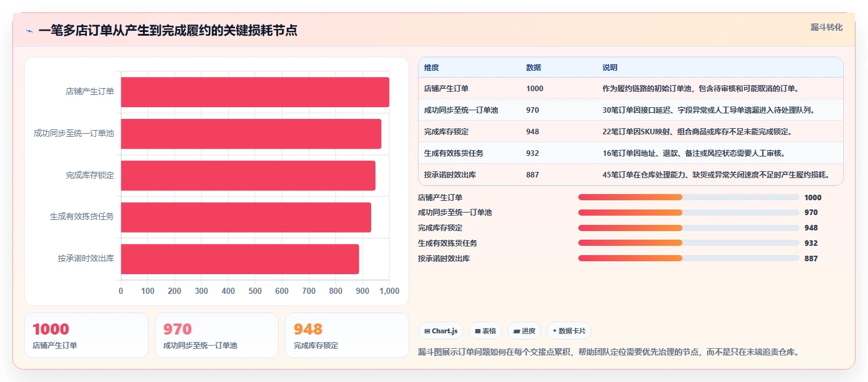Select the 生成有效拣货任务 table cell
Viewport: 868px width, 382px height.
tap(454, 153)
